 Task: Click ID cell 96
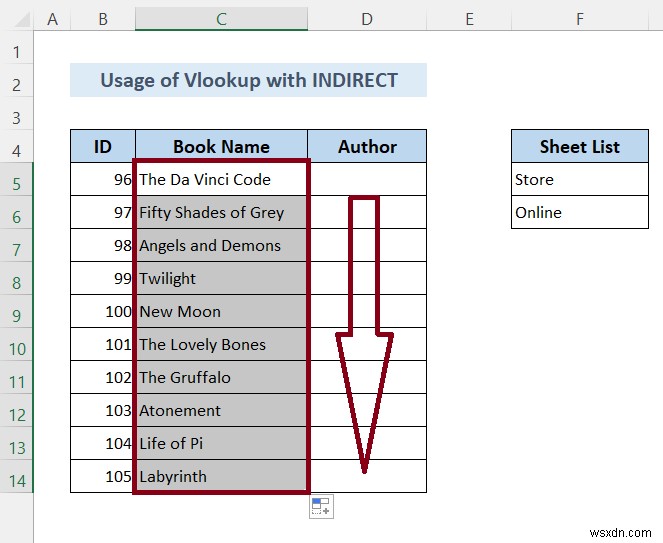pyautogui.click(x=103, y=179)
